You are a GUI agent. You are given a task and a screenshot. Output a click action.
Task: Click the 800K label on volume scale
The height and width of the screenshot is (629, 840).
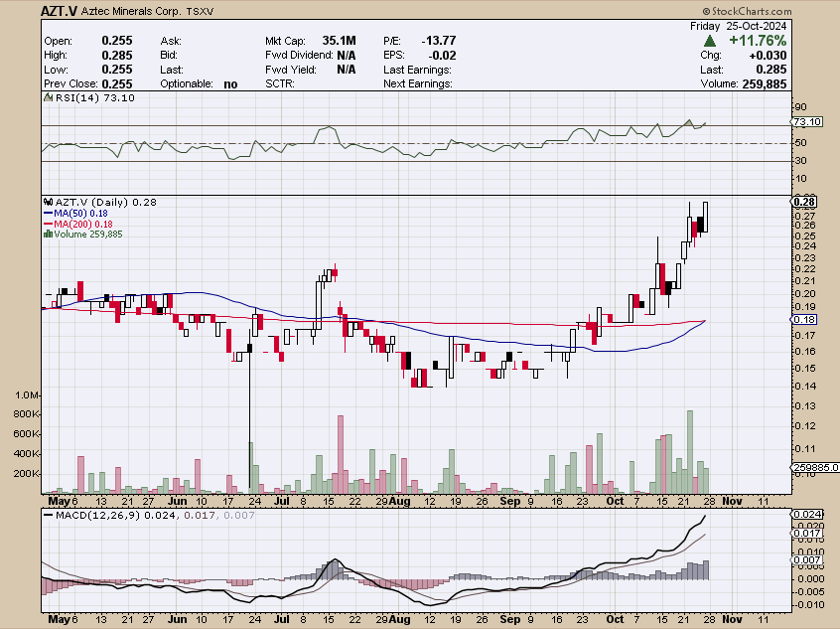[x=26, y=414]
